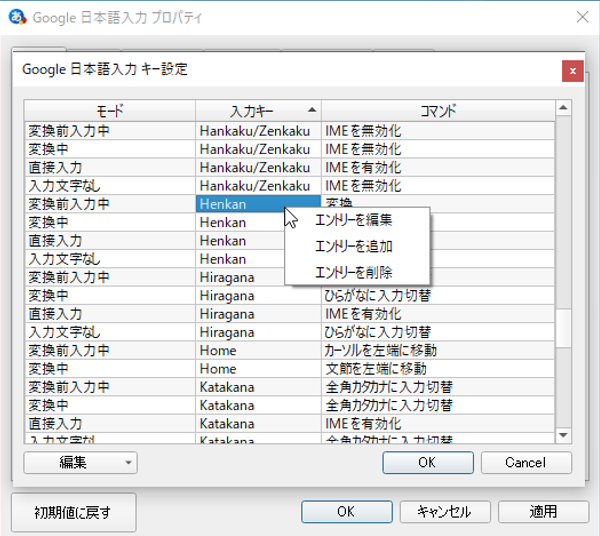
Task: Click the 適用 button
Action: [543, 511]
